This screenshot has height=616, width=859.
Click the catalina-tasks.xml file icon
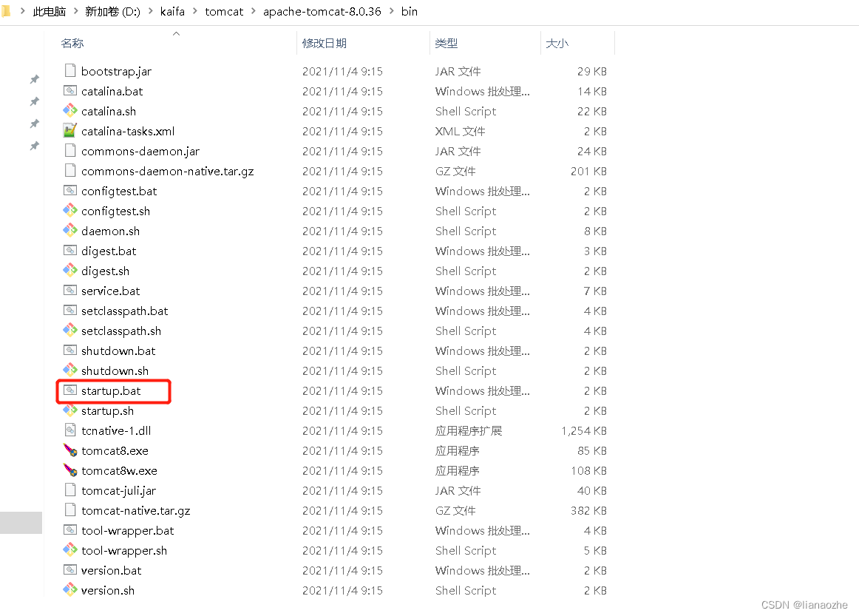[70, 130]
